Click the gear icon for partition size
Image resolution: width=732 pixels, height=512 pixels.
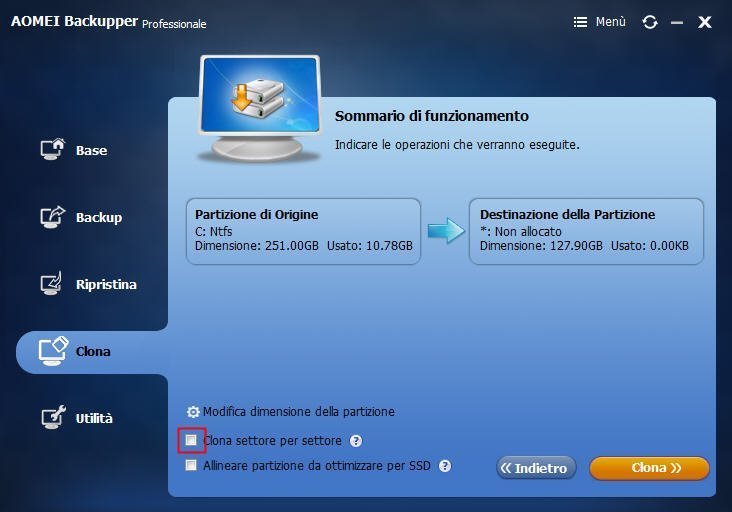tap(193, 412)
